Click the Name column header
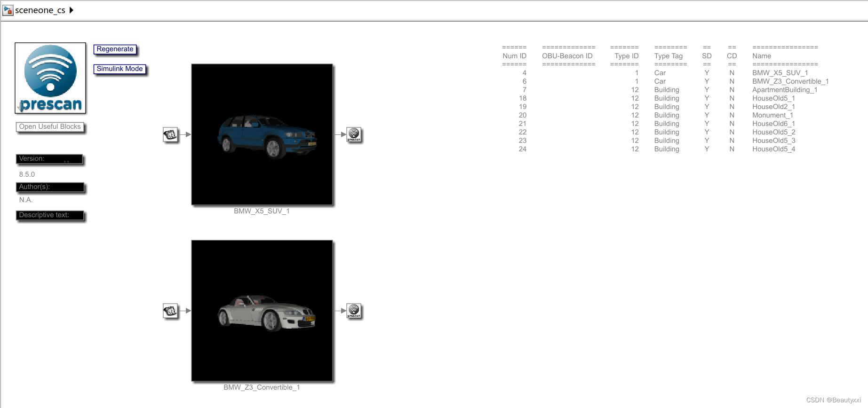868x408 pixels. pyautogui.click(x=762, y=56)
